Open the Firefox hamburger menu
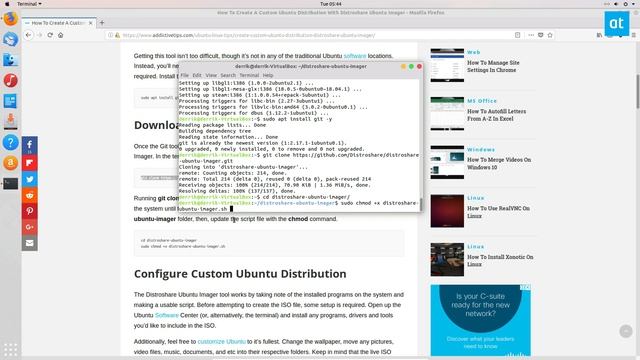The width and height of the screenshot is (640, 360). coord(633,35)
